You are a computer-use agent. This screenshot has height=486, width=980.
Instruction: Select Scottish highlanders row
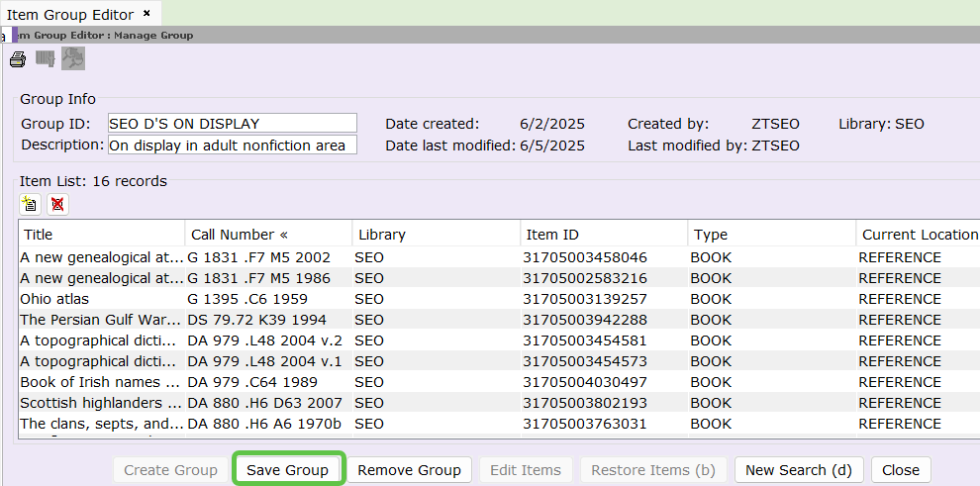click(x=499, y=403)
